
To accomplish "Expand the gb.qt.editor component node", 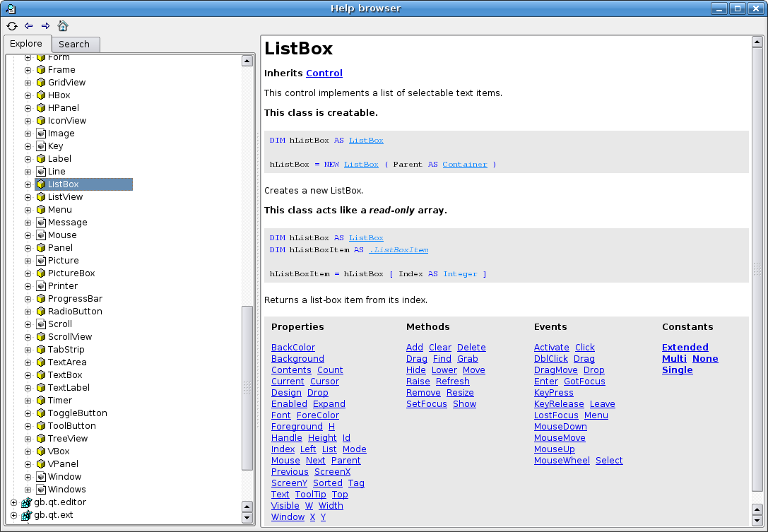I will [13, 502].
